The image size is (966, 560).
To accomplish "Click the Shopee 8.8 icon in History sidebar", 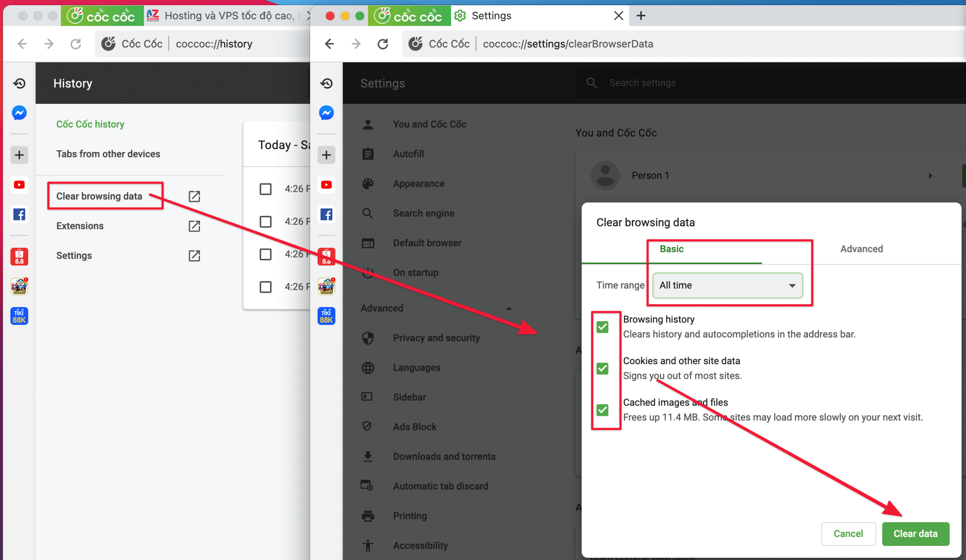I will [x=19, y=257].
